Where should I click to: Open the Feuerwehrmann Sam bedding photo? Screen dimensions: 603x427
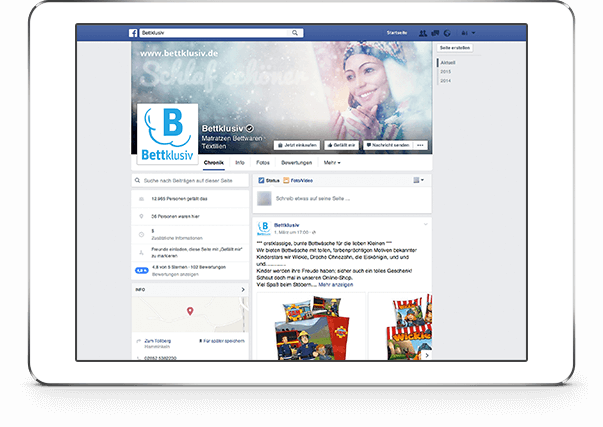[x=311, y=327]
